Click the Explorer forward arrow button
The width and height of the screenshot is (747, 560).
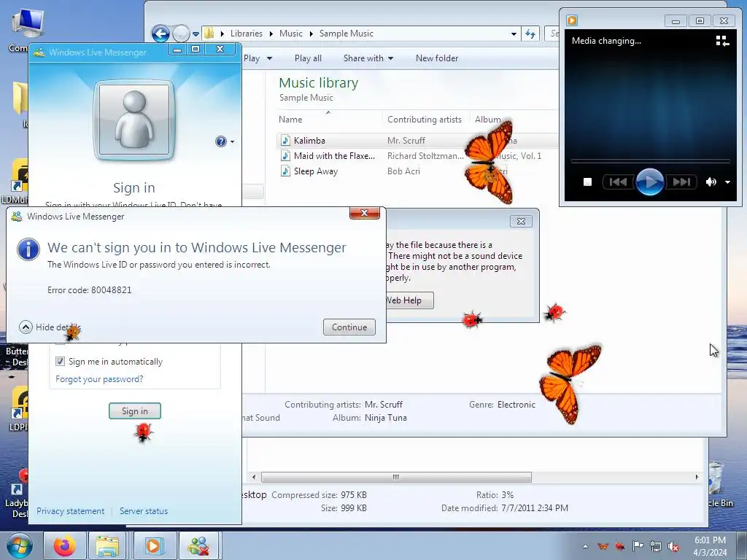(x=181, y=34)
